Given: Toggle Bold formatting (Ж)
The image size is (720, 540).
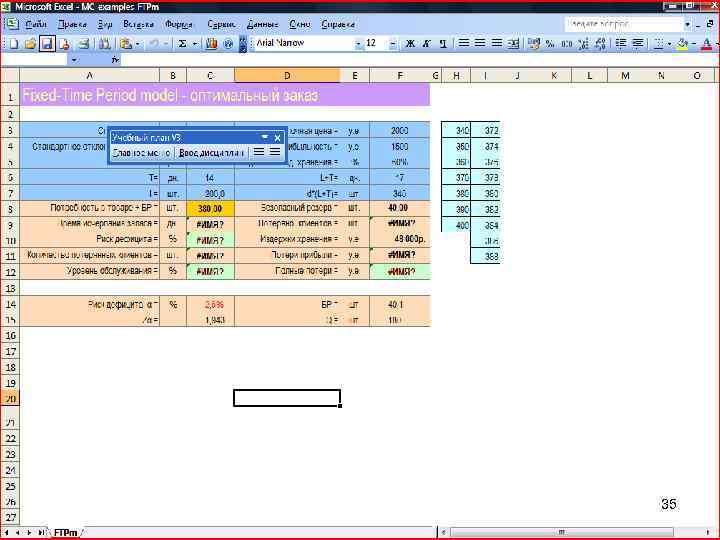Looking at the screenshot, I should pyautogui.click(x=410, y=44).
